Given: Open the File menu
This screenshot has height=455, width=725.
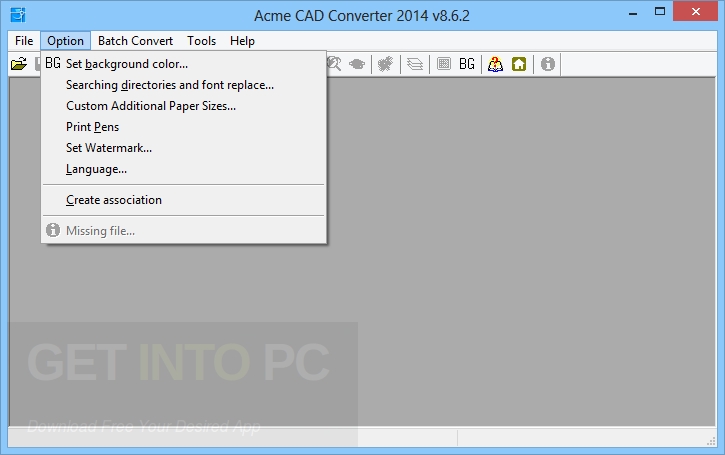Looking at the screenshot, I should point(24,41).
